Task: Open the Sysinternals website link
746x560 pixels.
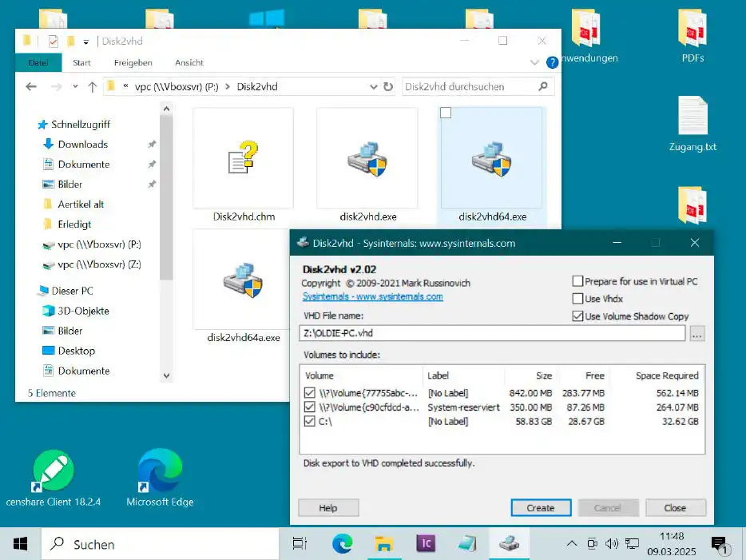Action: [x=372, y=296]
